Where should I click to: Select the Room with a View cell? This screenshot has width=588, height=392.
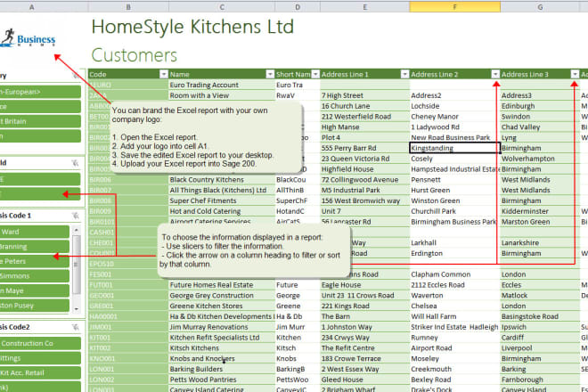(x=222, y=95)
